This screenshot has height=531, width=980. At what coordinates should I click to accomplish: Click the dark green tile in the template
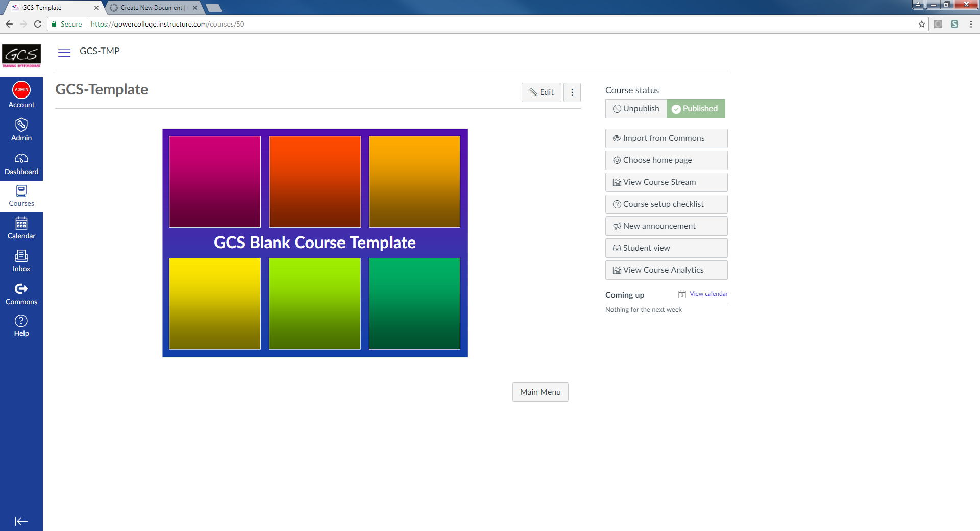coord(414,304)
